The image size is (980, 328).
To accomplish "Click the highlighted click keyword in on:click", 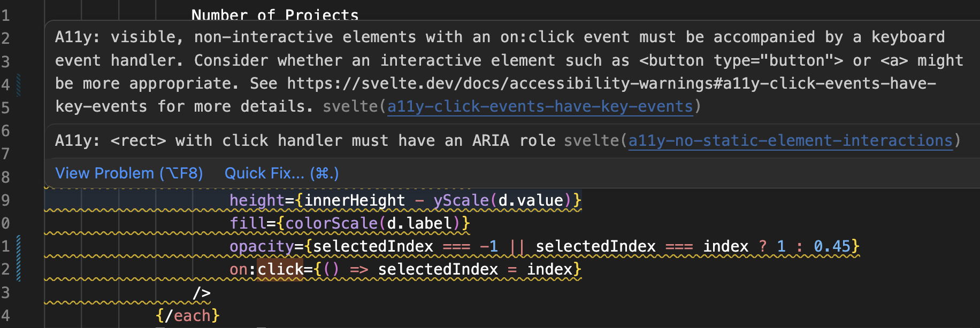I will pyautogui.click(x=280, y=269).
